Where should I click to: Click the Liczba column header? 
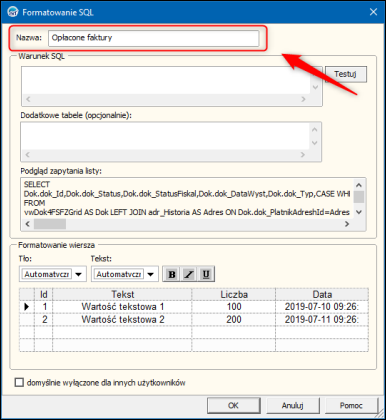(234, 294)
